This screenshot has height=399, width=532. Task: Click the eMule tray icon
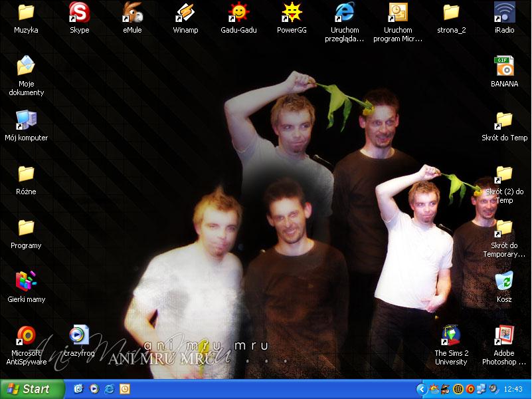[446, 389]
